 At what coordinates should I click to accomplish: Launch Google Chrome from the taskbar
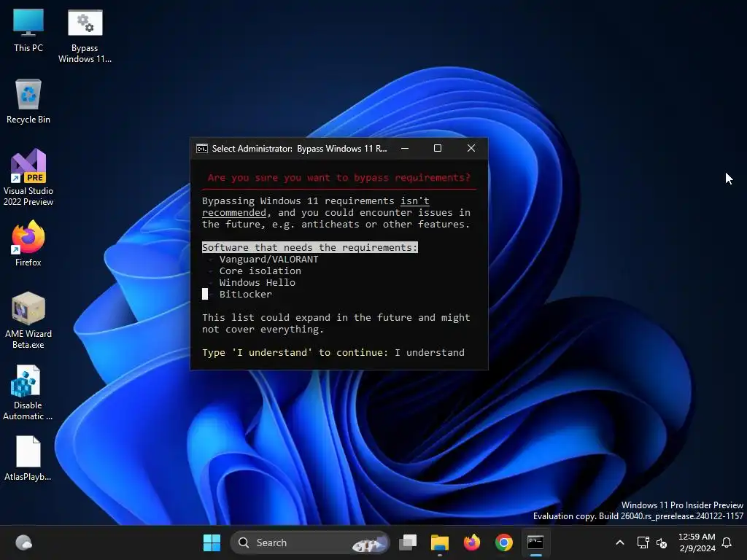click(x=503, y=542)
